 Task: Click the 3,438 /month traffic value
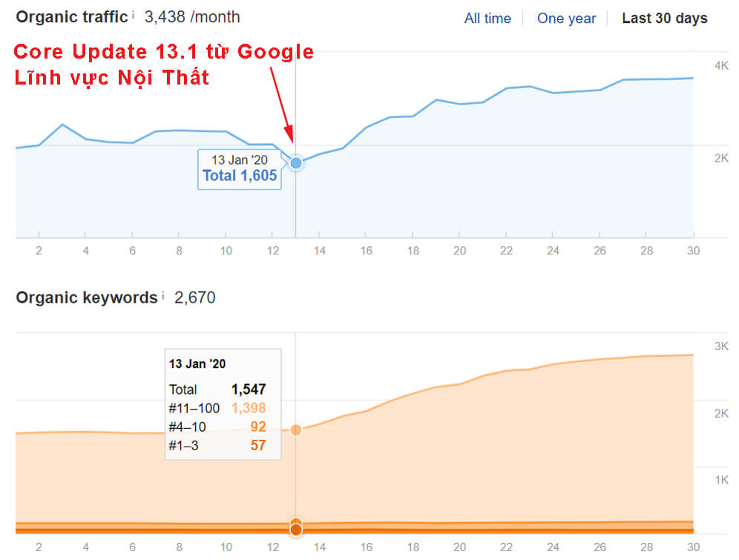pyautogui.click(x=191, y=16)
